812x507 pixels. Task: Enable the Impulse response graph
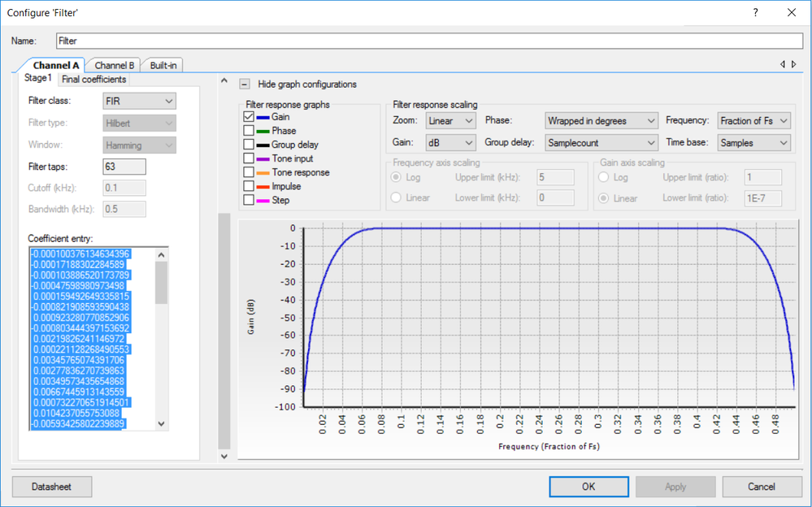[248, 186]
